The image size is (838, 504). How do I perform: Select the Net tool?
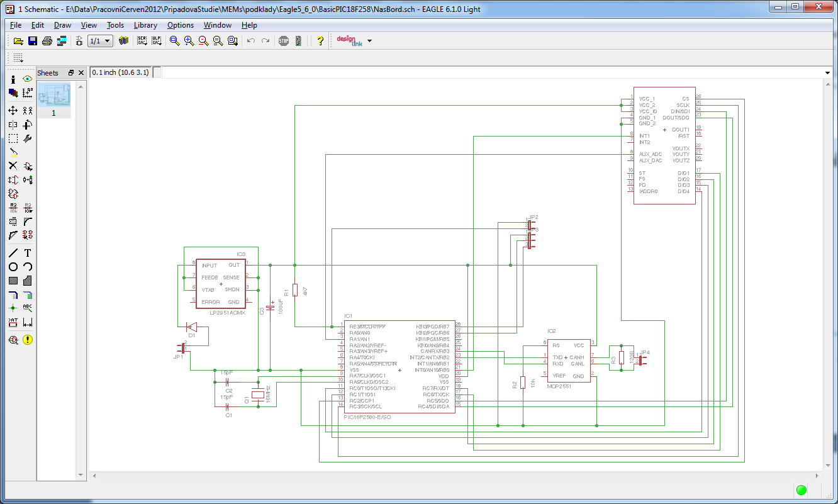pos(28,294)
